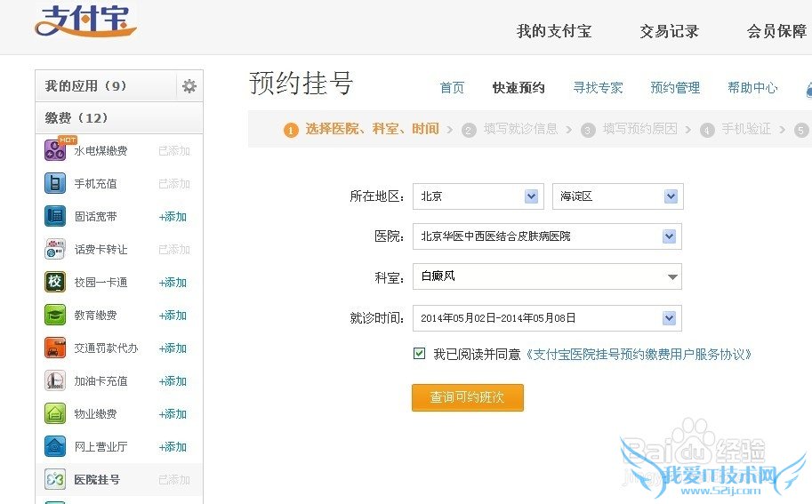
Task: Click the 手机充值 label
Action: (95, 184)
